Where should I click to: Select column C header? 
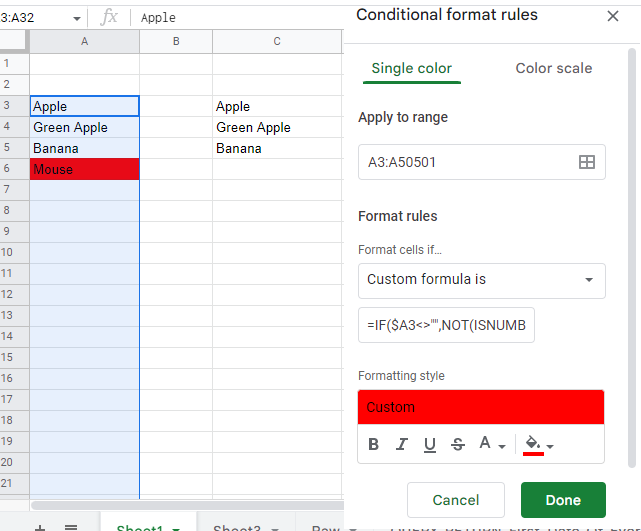point(277,41)
